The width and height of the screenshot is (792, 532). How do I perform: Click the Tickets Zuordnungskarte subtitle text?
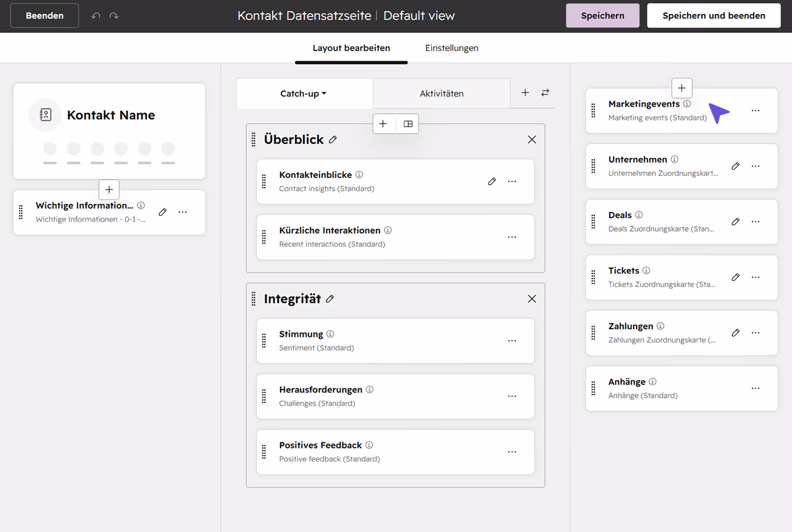coord(661,284)
